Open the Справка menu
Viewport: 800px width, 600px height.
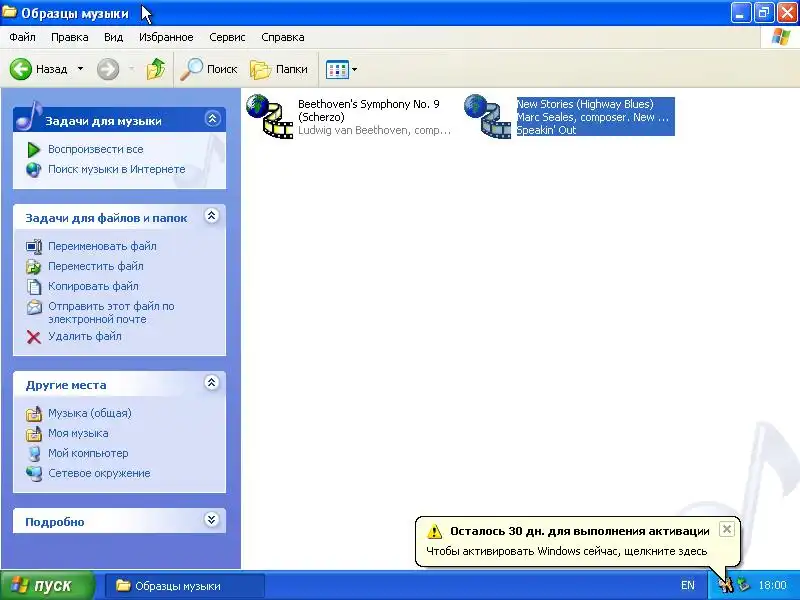(x=283, y=37)
